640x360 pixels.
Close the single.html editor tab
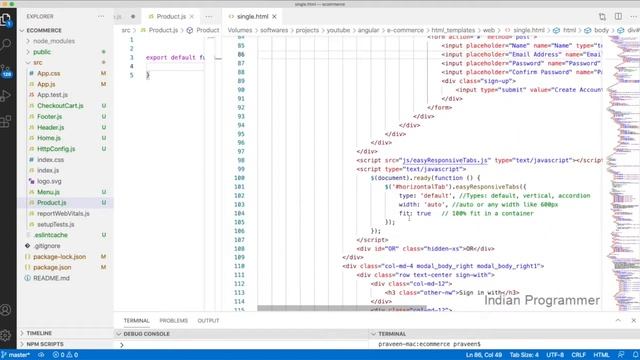click(x=274, y=16)
